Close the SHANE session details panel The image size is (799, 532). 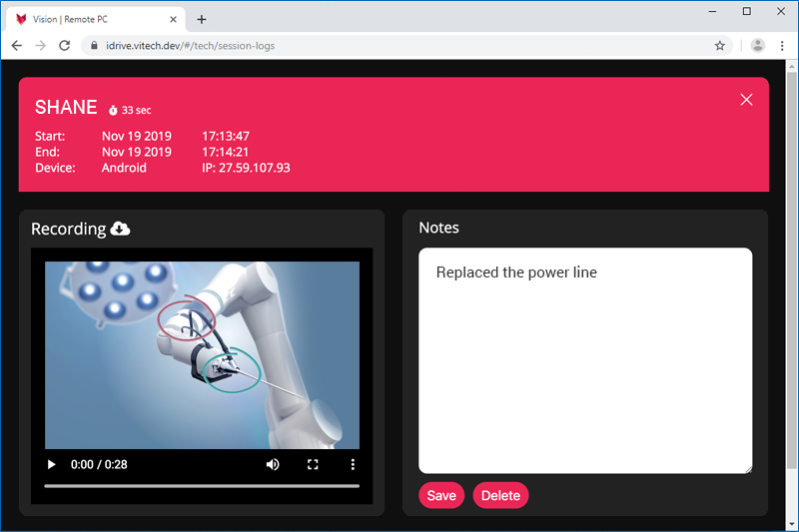coord(746,100)
